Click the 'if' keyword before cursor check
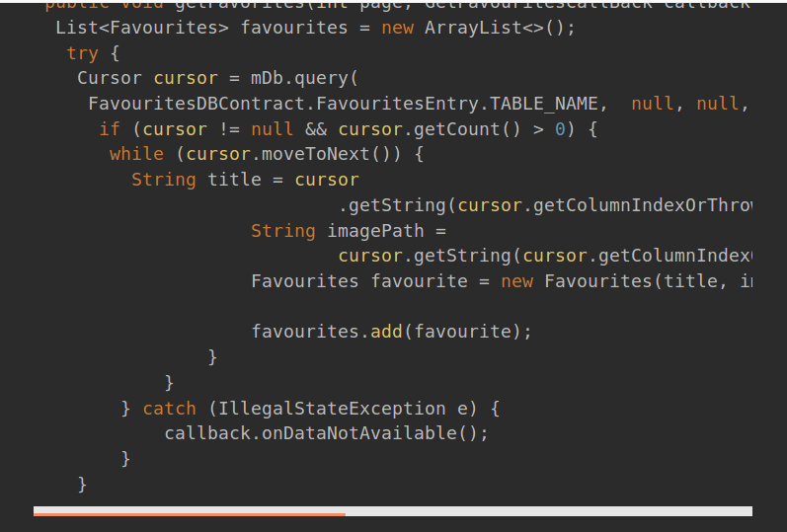Viewport: 787px width, 532px height. [110, 129]
